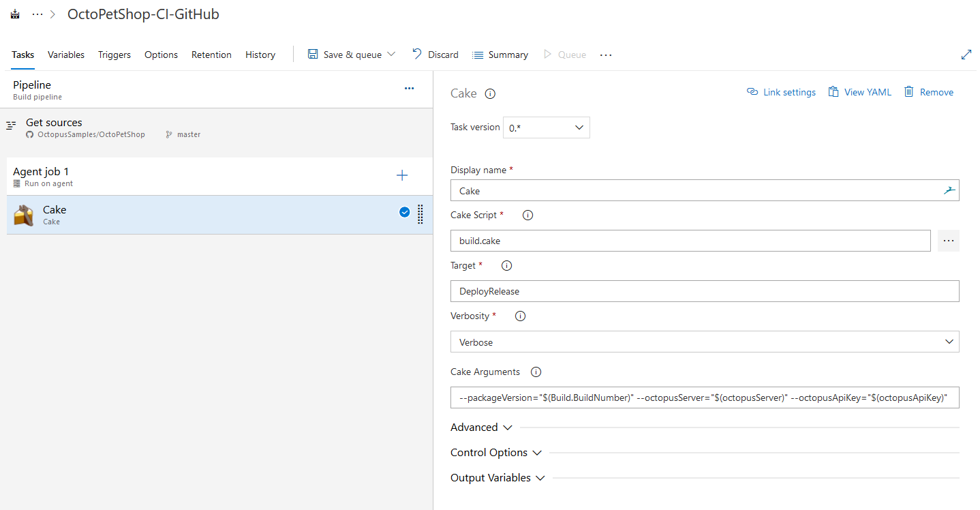Screen dimensions: 980x510
Task: Switch to the Variables tab
Action: coord(65,55)
